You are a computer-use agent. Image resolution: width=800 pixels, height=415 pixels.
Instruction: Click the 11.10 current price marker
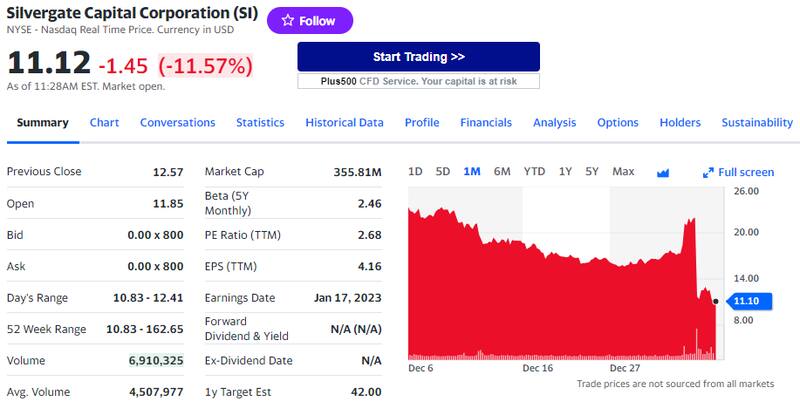(x=746, y=300)
